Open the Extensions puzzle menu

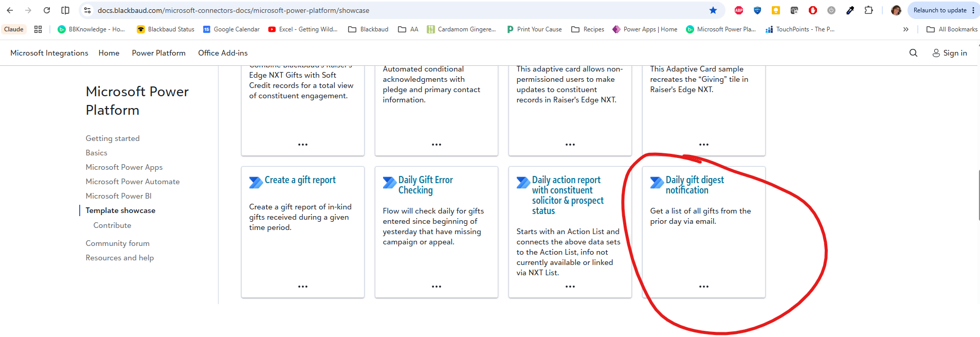point(868,10)
